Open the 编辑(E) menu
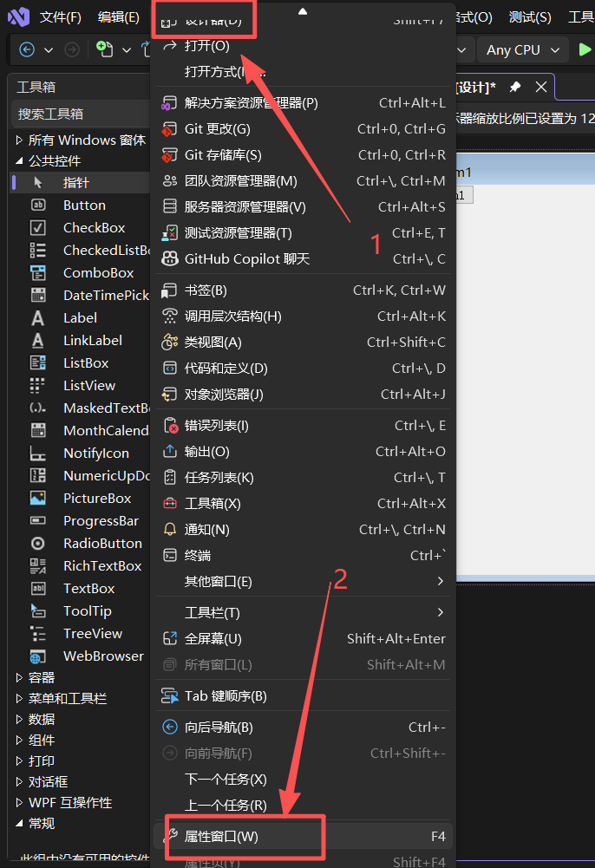The image size is (595, 868). click(119, 17)
